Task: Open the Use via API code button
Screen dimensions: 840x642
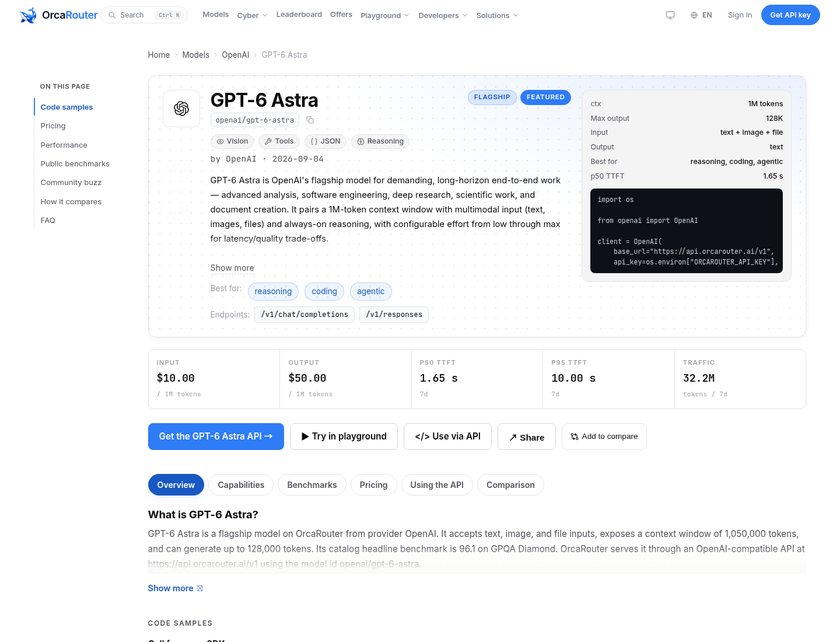Action: (x=448, y=437)
